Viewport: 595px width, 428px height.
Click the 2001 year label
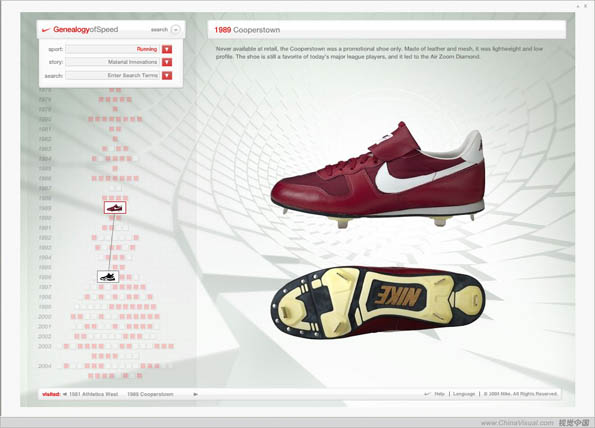(44, 326)
